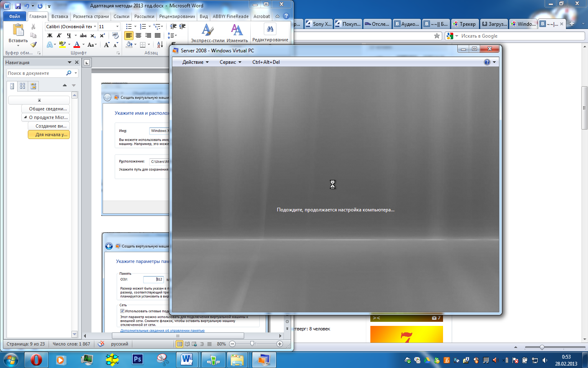Viewport: 588px width, 368px height.
Task: Switch to the Ссылки ribbon tab
Action: (121, 16)
